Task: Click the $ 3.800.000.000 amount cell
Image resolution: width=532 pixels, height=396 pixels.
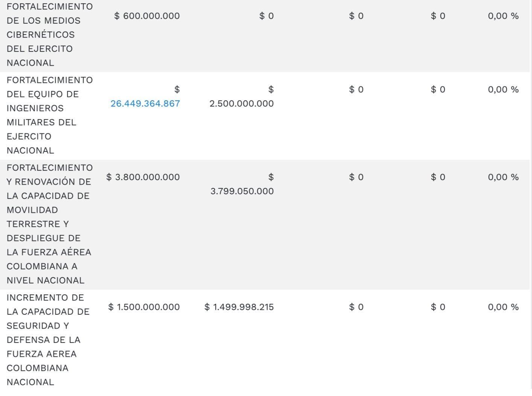Action: (x=143, y=177)
